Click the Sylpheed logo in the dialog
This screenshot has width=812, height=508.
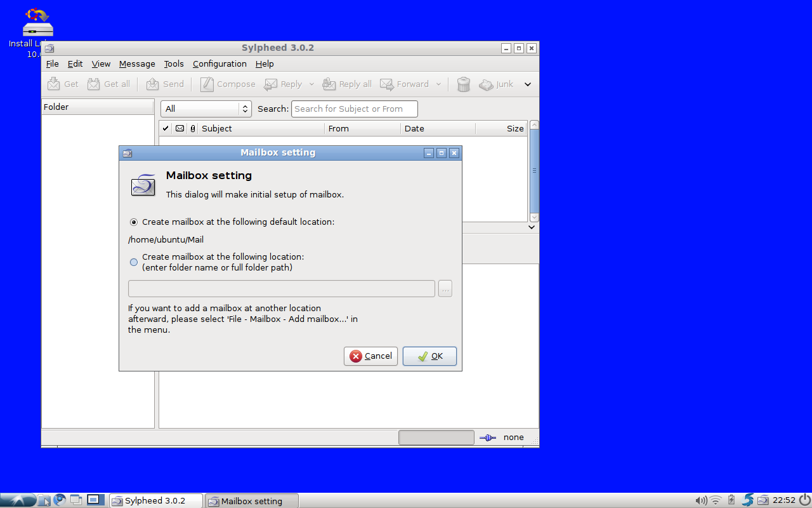(143, 185)
